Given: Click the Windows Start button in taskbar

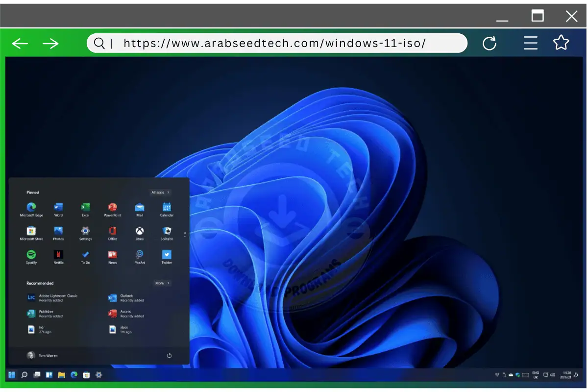Looking at the screenshot, I should 11,375.
